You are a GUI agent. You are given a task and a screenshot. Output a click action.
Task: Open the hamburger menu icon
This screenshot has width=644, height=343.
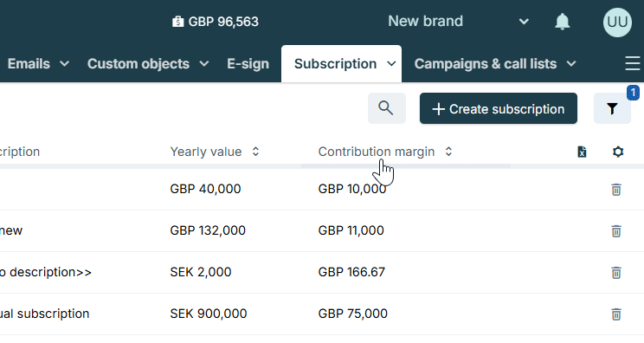[633, 64]
